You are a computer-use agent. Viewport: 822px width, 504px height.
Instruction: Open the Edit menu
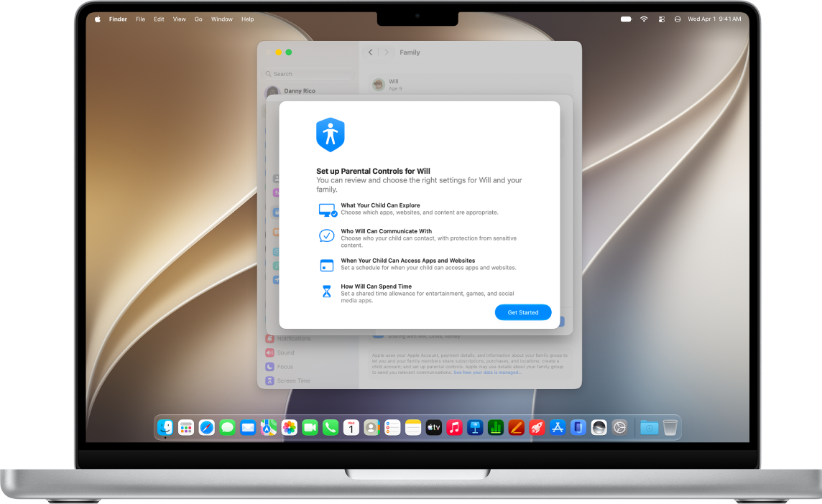[x=159, y=19]
